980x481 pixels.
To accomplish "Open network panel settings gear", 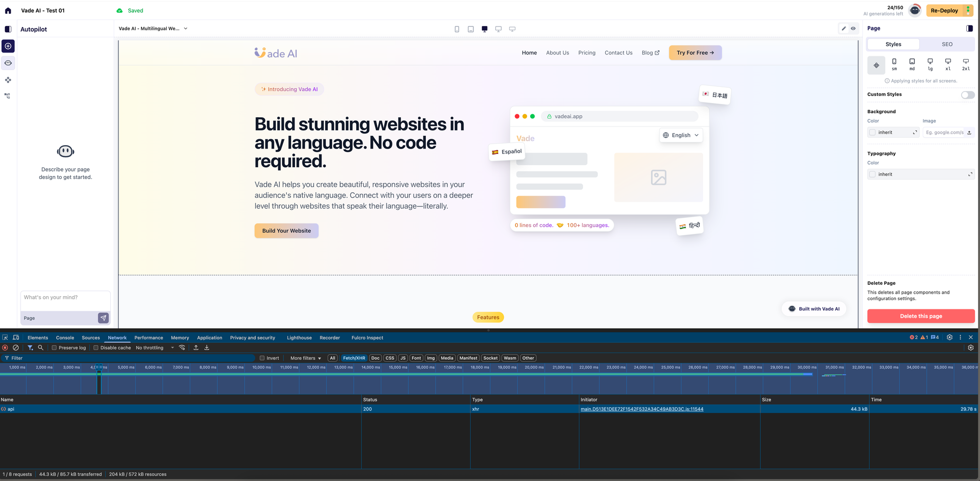I will point(971,348).
